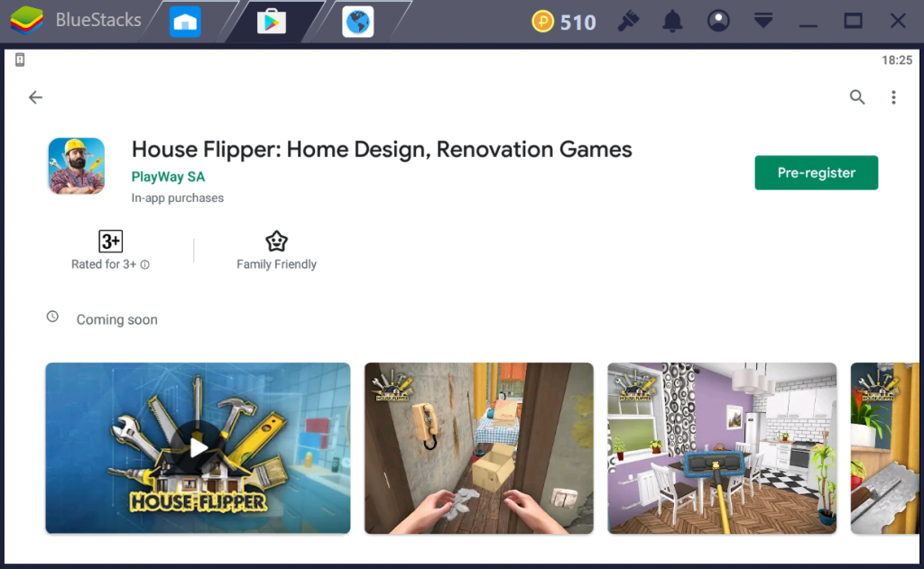Click the House Flipper app icon
This screenshot has width=924, height=569.
76,166
